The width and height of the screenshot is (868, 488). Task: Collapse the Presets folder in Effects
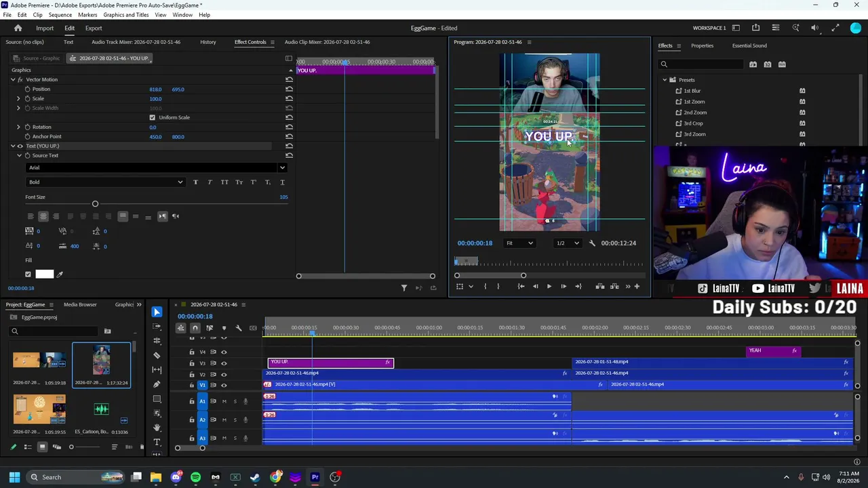665,80
